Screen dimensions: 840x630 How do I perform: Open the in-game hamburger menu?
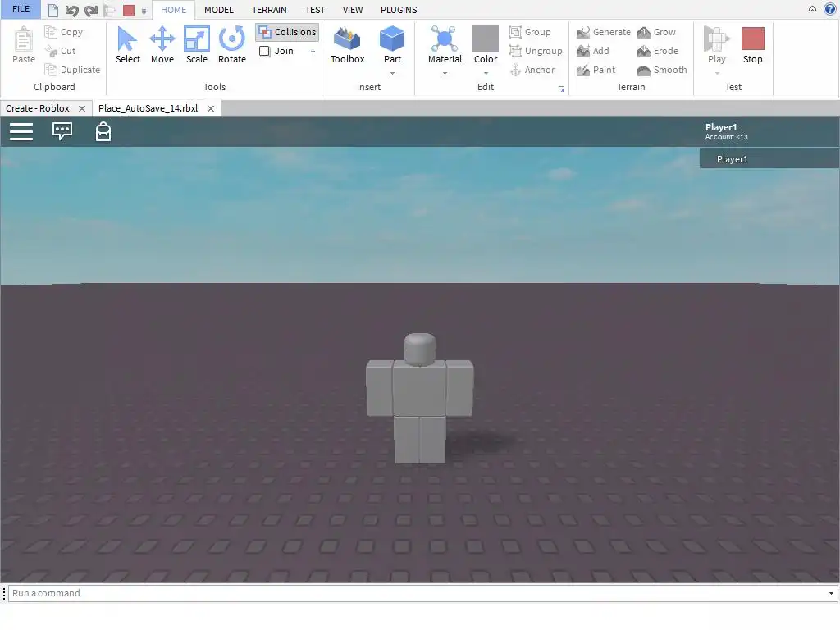tap(21, 131)
